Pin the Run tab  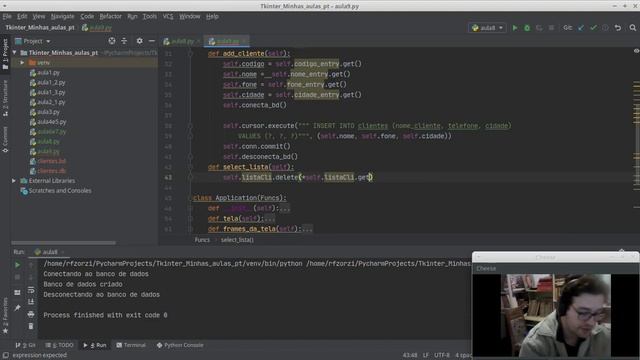click(x=17, y=308)
